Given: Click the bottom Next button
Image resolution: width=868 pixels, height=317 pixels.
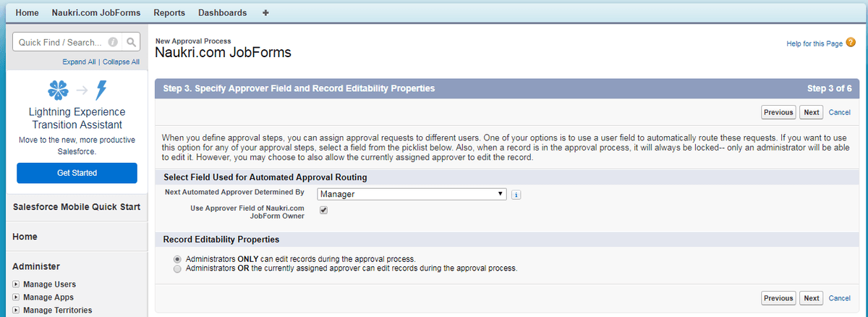Looking at the screenshot, I should (x=812, y=298).
